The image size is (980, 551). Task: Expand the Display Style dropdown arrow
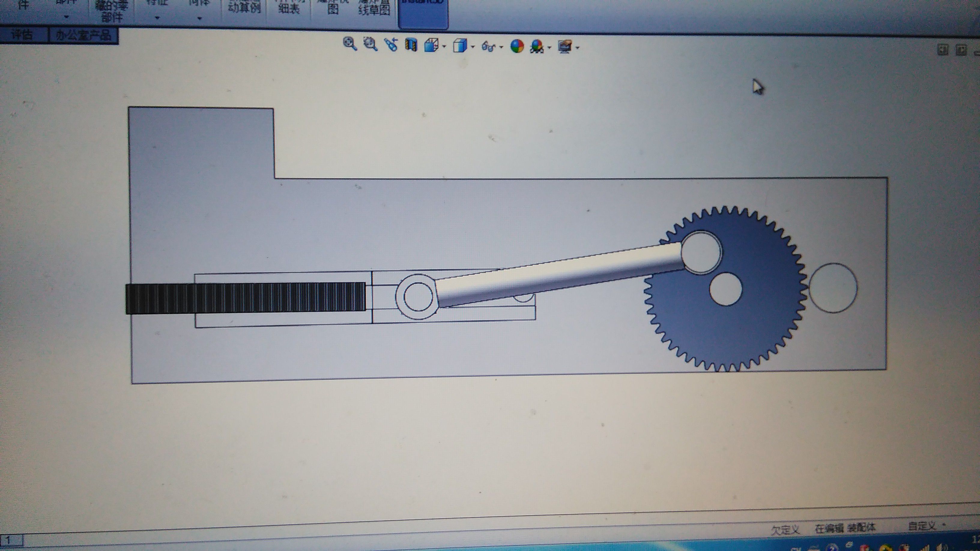tap(473, 47)
